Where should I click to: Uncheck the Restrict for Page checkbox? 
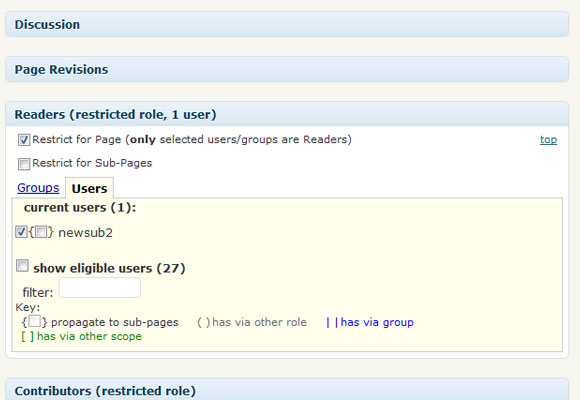tap(24, 140)
